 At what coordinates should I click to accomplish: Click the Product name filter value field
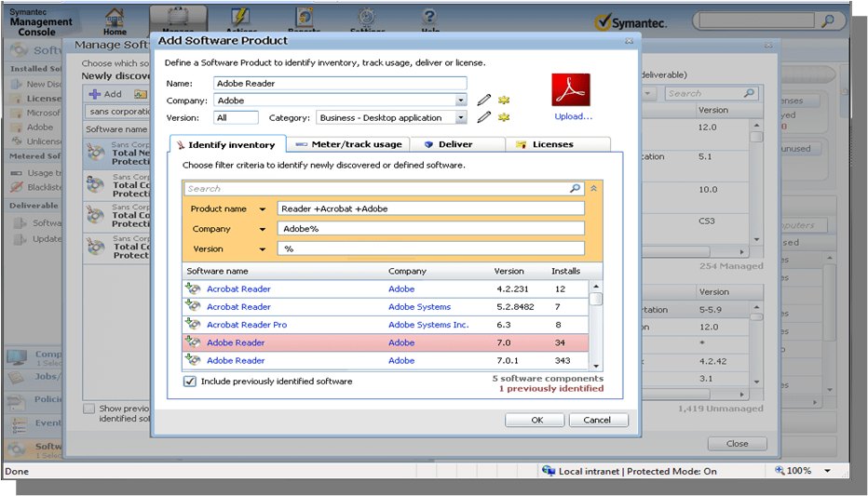click(x=430, y=209)
